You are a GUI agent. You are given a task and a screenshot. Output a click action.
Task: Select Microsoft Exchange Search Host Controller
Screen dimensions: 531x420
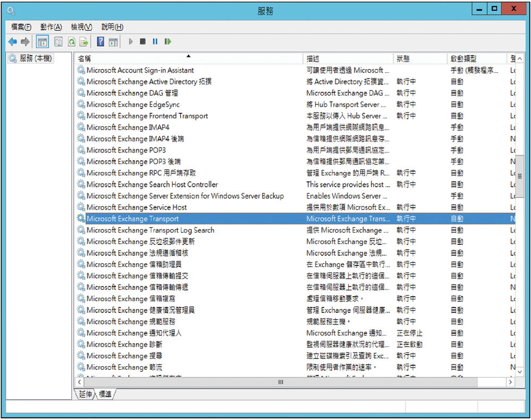tap(294, 184)
